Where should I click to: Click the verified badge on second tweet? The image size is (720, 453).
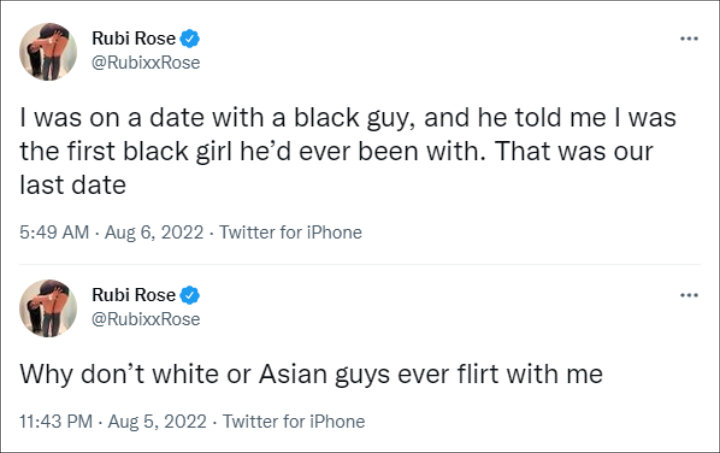[x=189, y=295]
